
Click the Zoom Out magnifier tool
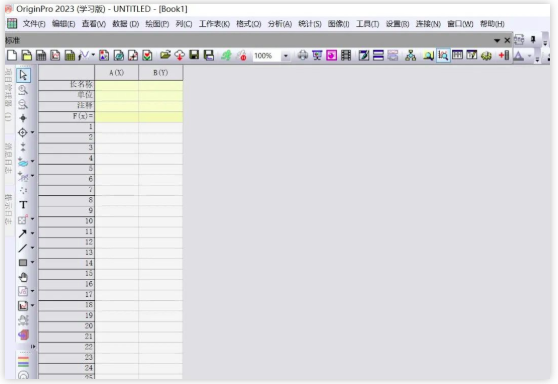click(x=23, y=104)
